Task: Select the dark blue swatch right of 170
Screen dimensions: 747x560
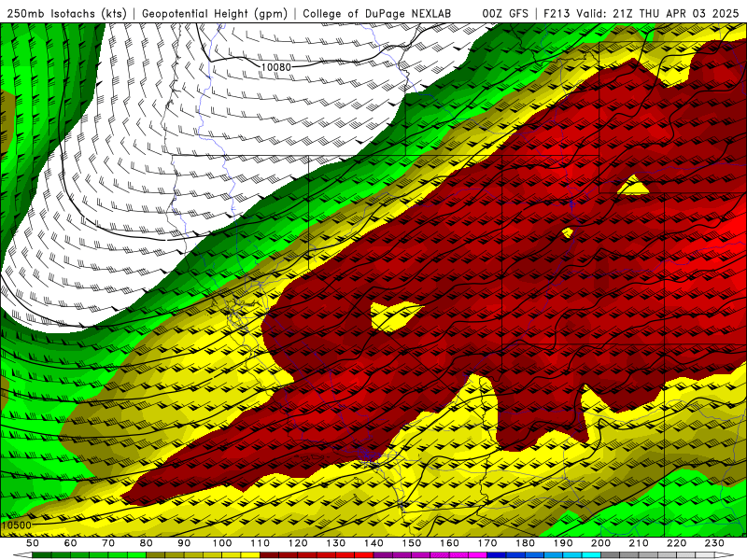Action: click(497, 555)
